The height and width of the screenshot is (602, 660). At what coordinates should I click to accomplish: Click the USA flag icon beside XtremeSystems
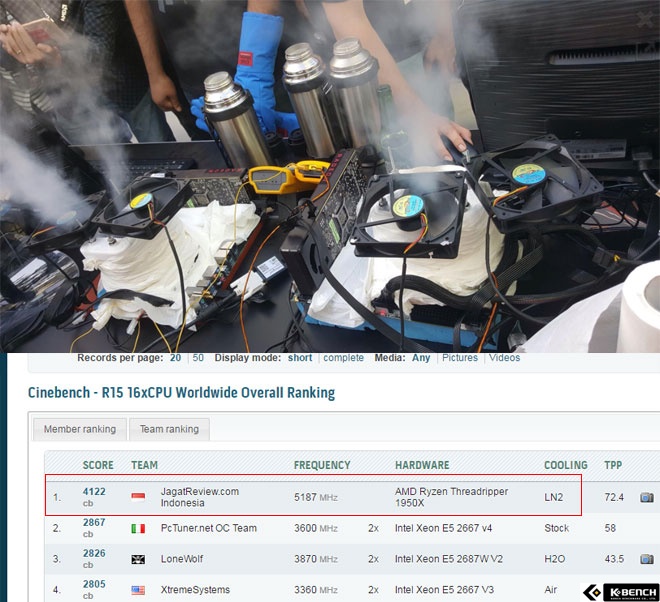pos(138,590)
